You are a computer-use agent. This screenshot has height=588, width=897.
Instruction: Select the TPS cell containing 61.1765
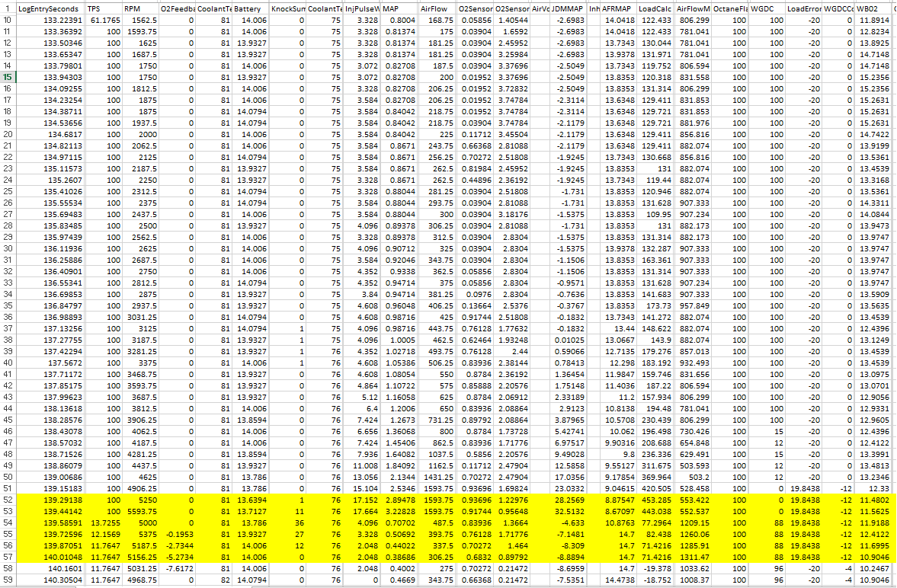click(x=105, y=20)
